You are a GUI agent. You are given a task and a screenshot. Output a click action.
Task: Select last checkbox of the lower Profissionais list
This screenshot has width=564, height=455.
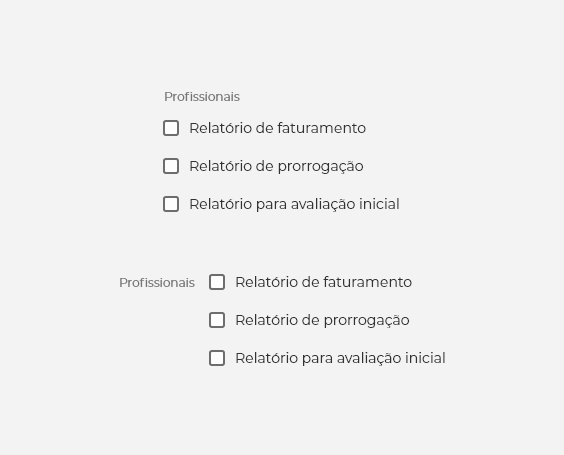pos(217,358)
